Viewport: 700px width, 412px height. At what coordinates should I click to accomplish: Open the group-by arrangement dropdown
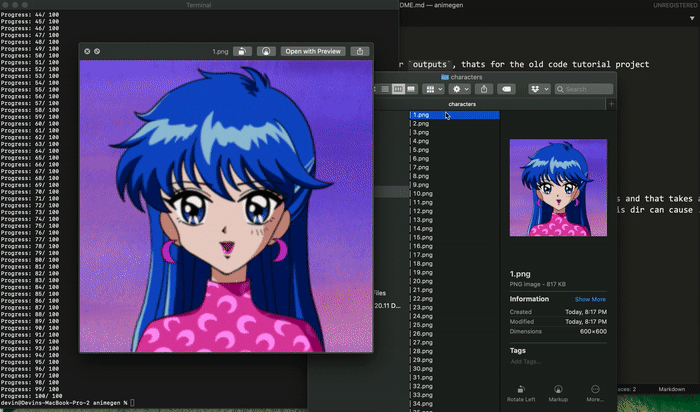[433, 89]
